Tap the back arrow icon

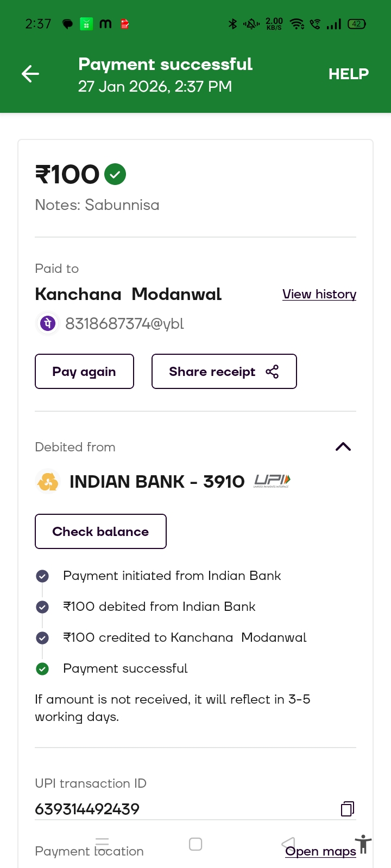(x=30, y=74)
